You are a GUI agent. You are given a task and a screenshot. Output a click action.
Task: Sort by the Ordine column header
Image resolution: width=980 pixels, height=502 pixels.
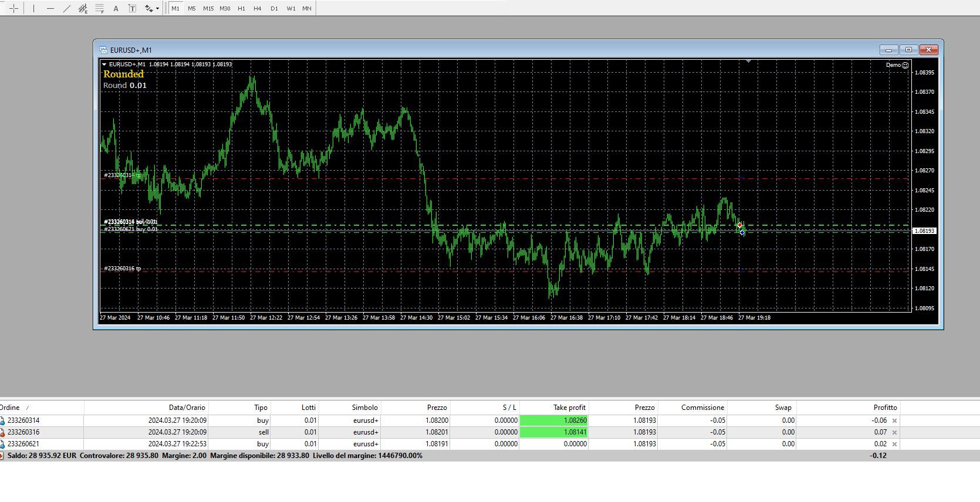(42, 408)
